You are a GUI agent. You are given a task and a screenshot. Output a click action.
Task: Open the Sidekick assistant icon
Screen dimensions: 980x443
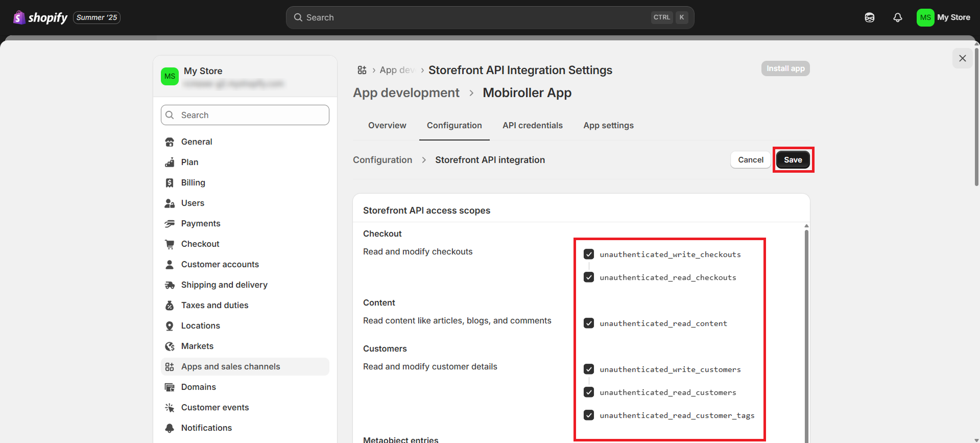pos(870,17)
